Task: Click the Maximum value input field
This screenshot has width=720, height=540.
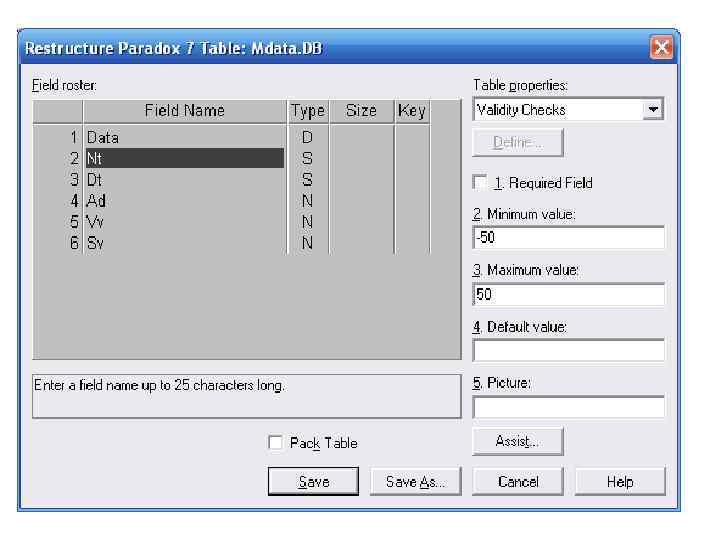Action: pos(568,294)
